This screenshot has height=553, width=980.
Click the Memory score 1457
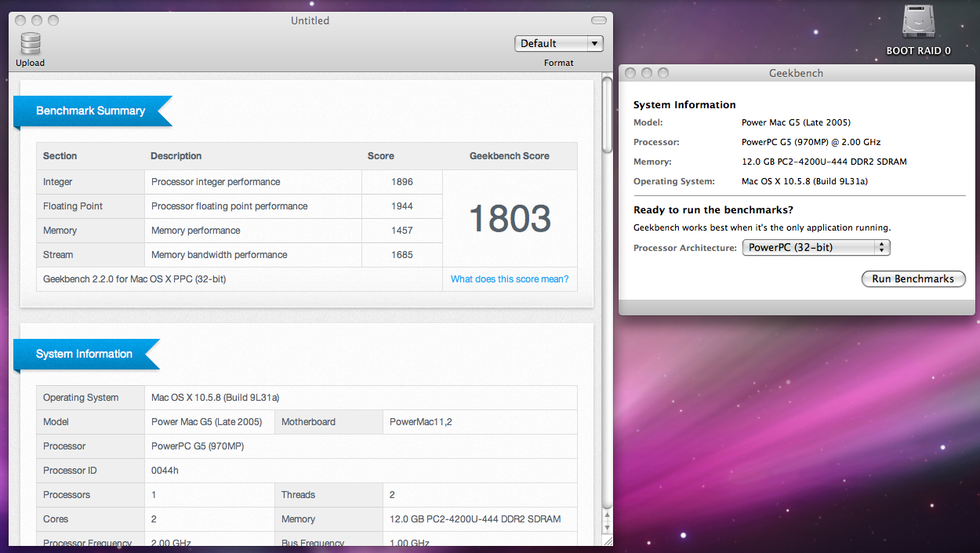click(401, 231)
